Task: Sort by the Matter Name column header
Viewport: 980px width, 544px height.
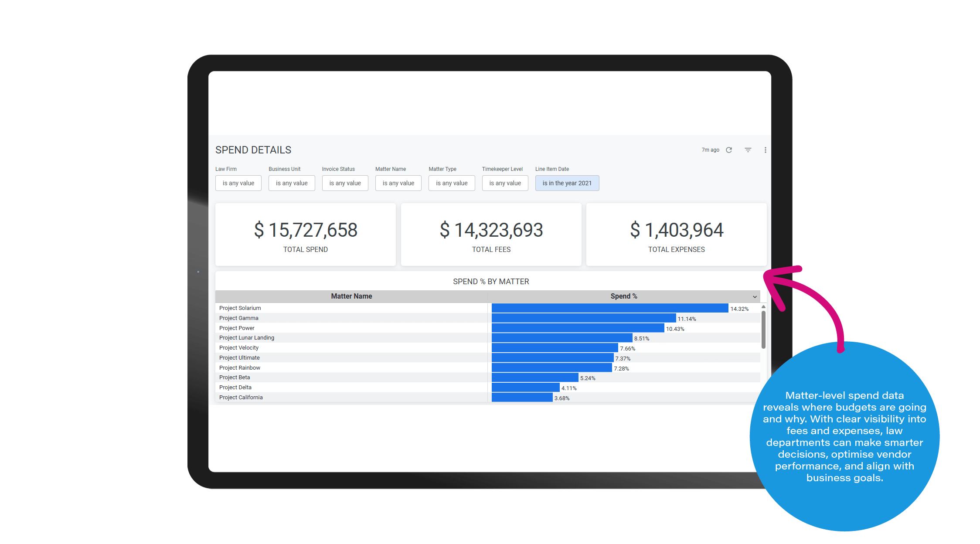Action: click(351, 296)
